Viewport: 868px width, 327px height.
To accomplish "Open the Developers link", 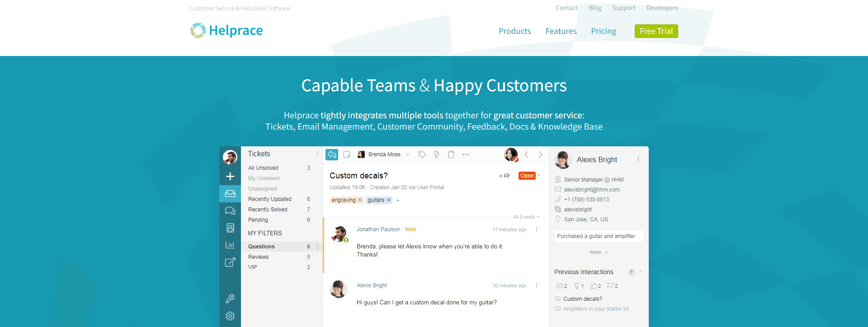I will [x=662, y=8].
